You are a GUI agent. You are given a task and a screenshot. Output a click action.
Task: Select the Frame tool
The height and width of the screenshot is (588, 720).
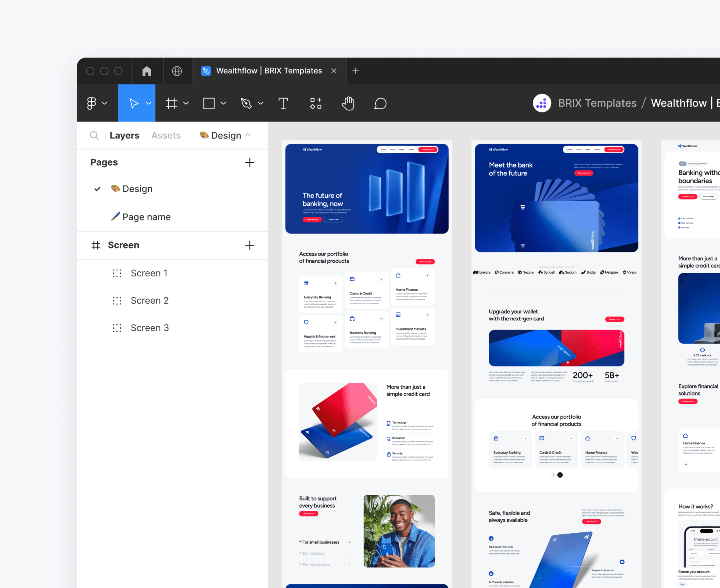(x=172, y=103)
